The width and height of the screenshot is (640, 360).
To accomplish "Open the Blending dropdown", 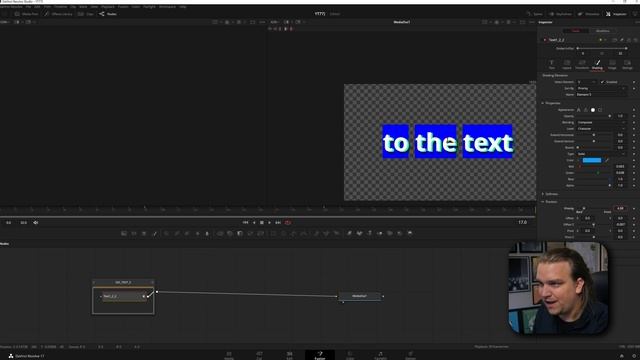I will 601,122.
